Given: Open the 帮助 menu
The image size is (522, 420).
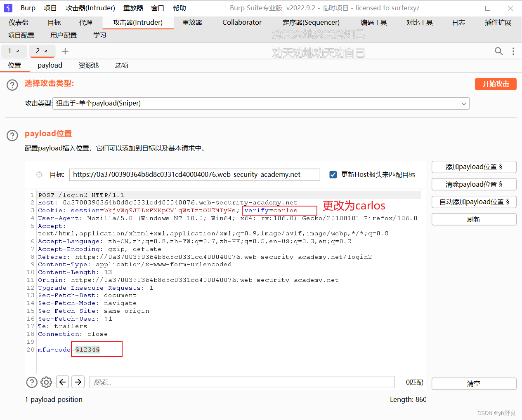Looking at the screenshot, I should [x=180, y=8].
